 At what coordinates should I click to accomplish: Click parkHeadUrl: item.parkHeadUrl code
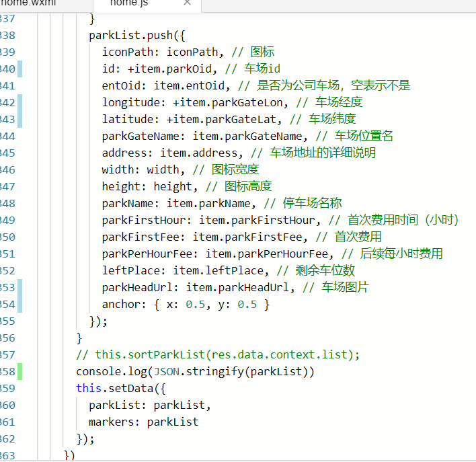[198, 287]
